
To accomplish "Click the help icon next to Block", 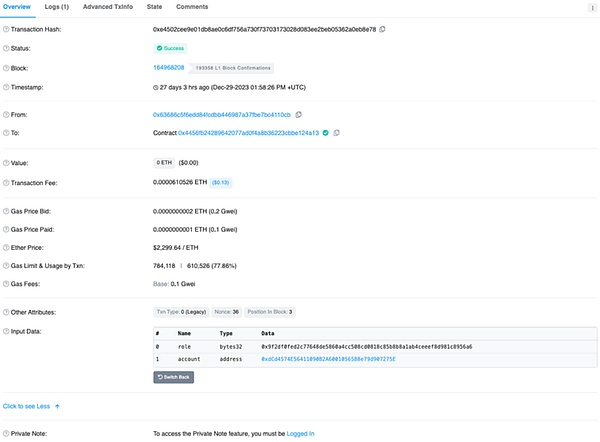I will [x=6, y=67].
